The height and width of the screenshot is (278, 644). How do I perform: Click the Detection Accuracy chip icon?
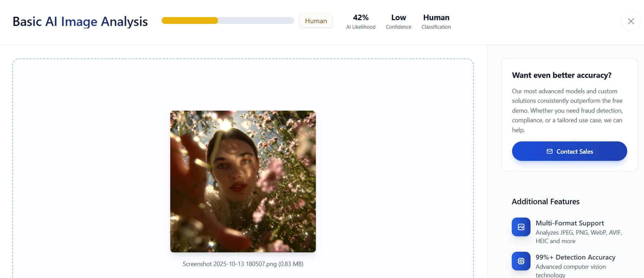point(521,261)
